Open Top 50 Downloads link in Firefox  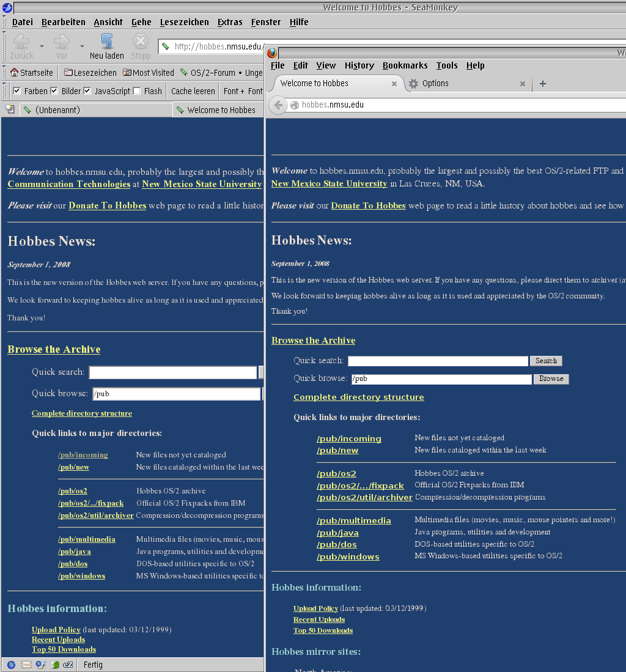(323, 630)
